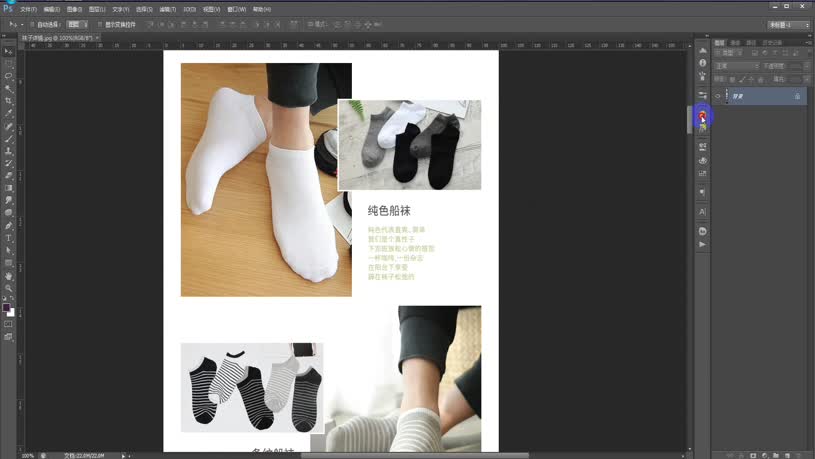Open Character collapsed panel icon
The image size is (815, 459).
(x=702, y=212)
